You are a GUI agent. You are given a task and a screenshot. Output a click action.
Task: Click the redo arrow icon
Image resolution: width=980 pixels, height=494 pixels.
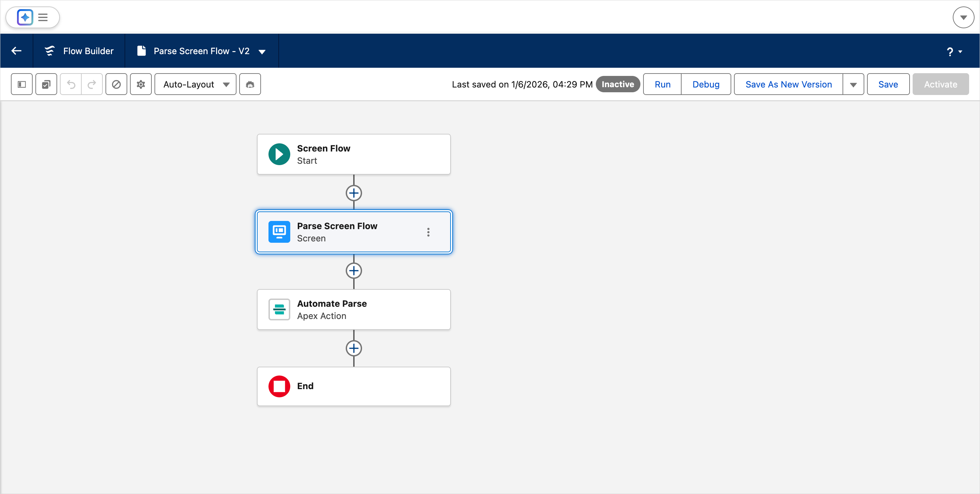pyautogui.click(x=92, y=84)
